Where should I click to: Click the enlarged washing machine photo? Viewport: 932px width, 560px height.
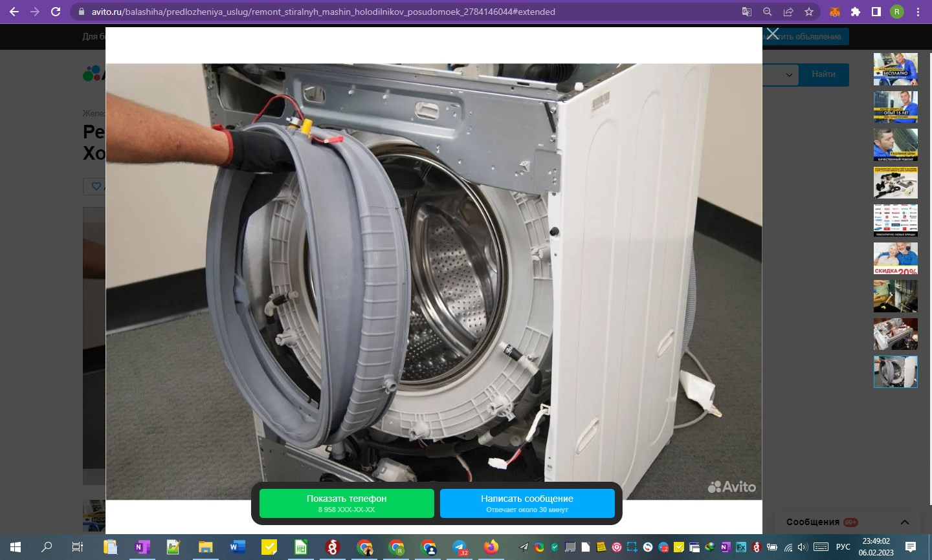(434, 281)
